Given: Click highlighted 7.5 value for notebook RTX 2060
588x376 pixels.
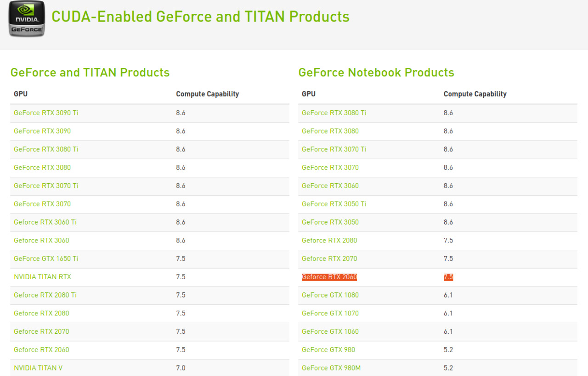Looking at the screenshot, I should click(x=448, y=277).
